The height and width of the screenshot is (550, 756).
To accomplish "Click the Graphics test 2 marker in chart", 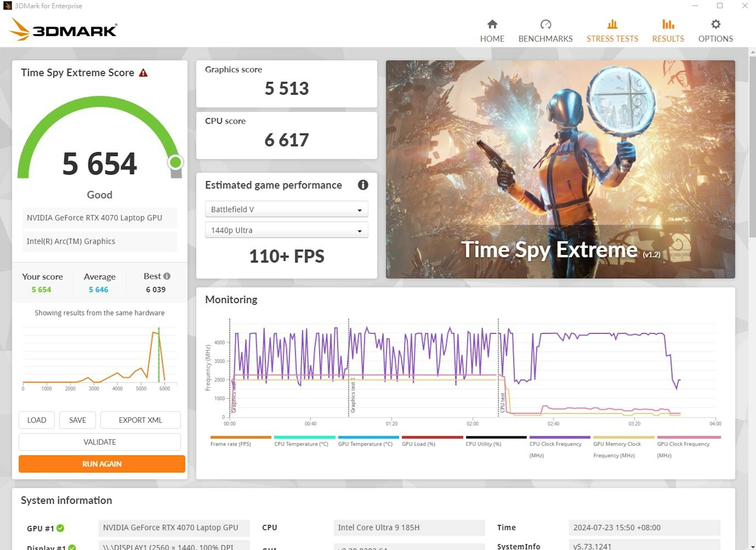I will point(353,395).
